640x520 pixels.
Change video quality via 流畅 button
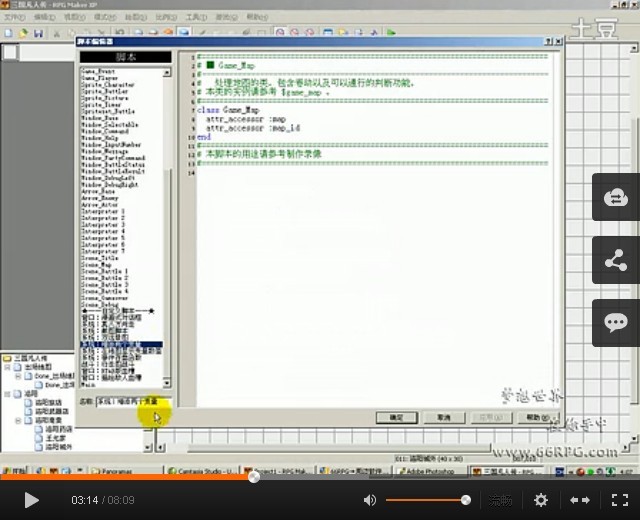coord(500,500)
